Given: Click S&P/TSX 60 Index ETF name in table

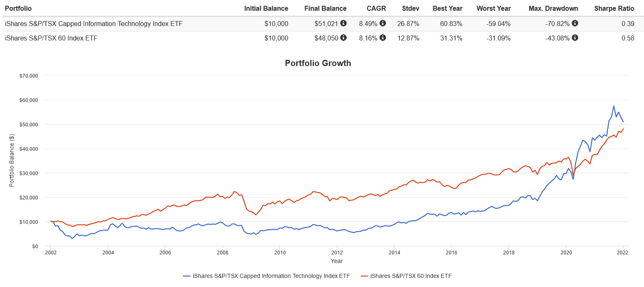Looking at the screenshot, I should point(51,38).
